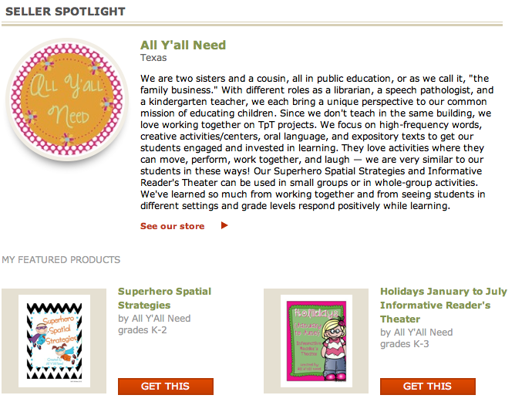Open the Superhero Spatial Strategies cover thumbnail
This screenshot has width=532, height=412.
(55, 340)
